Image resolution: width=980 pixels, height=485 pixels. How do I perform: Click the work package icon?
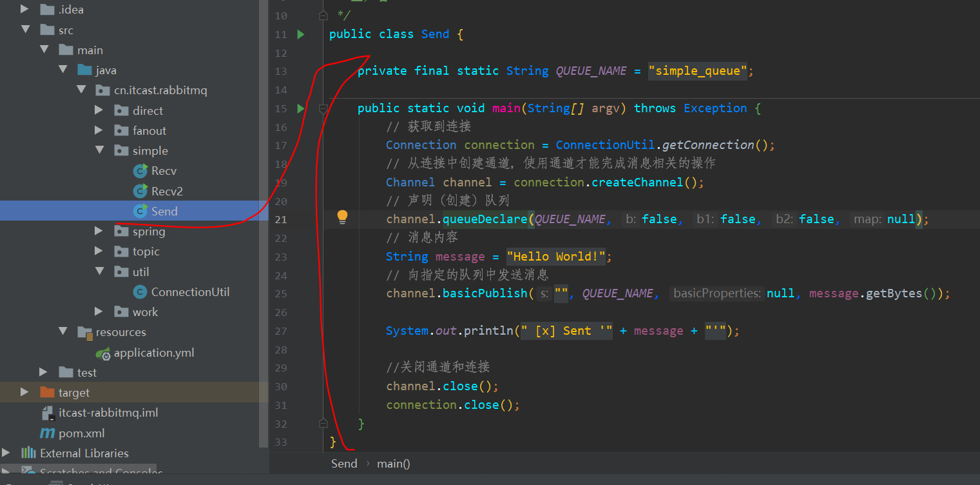click(122, 312)
